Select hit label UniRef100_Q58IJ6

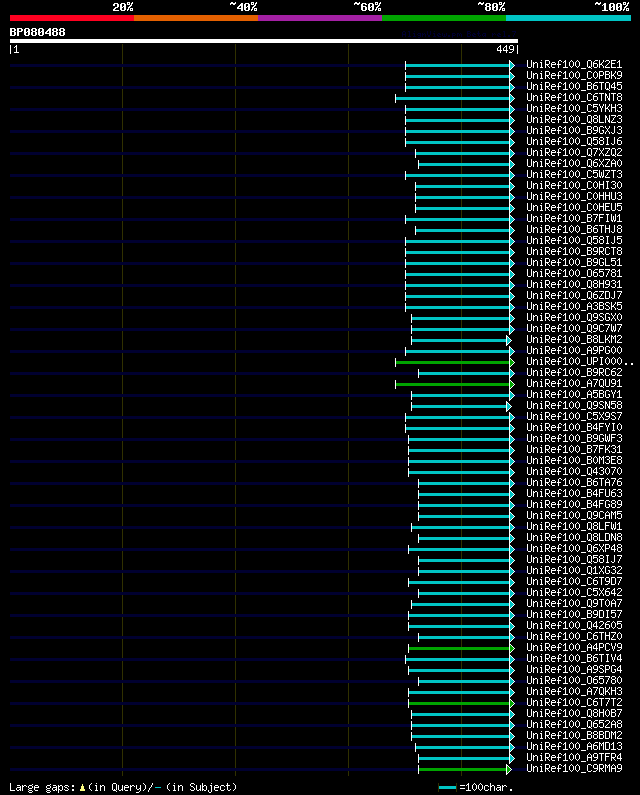click(x=574, y=141)
